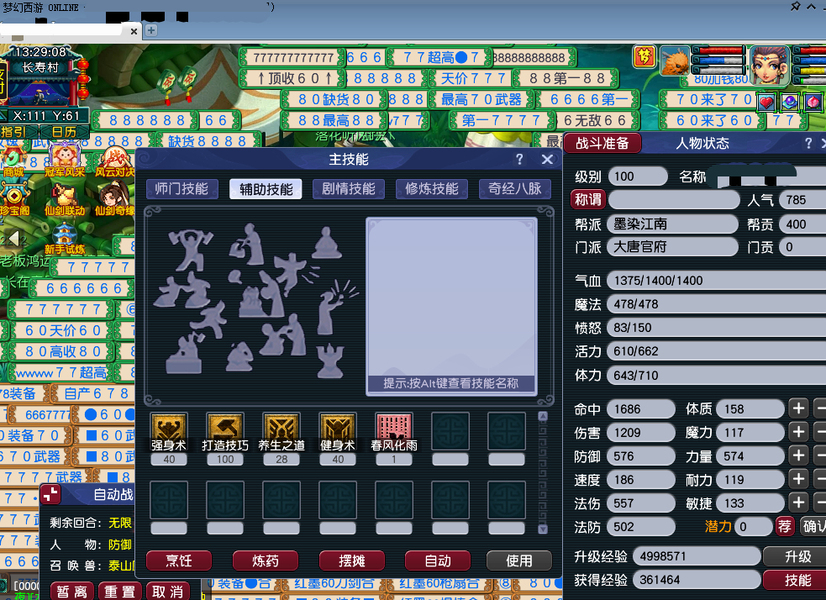Viewport: 826px width, 600px height.
Task: Increase 耐力 with plus button
Action: [x=799, y=479]
